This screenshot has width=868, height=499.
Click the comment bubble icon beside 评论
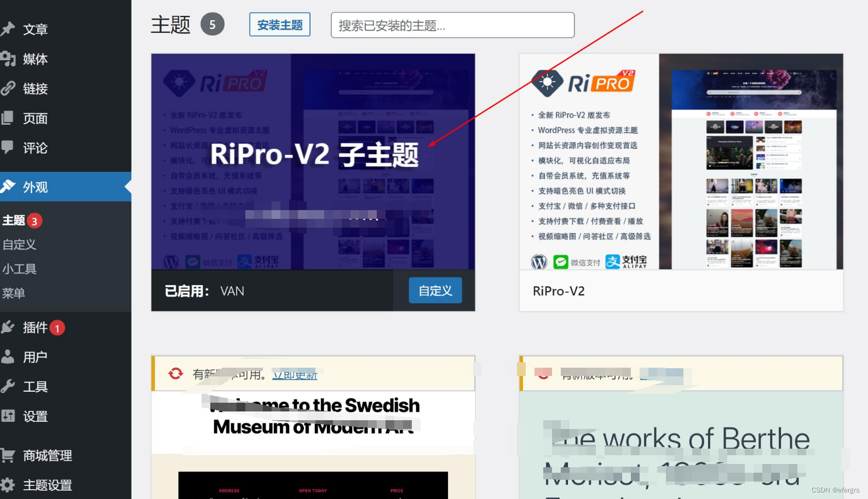(7, 147)
